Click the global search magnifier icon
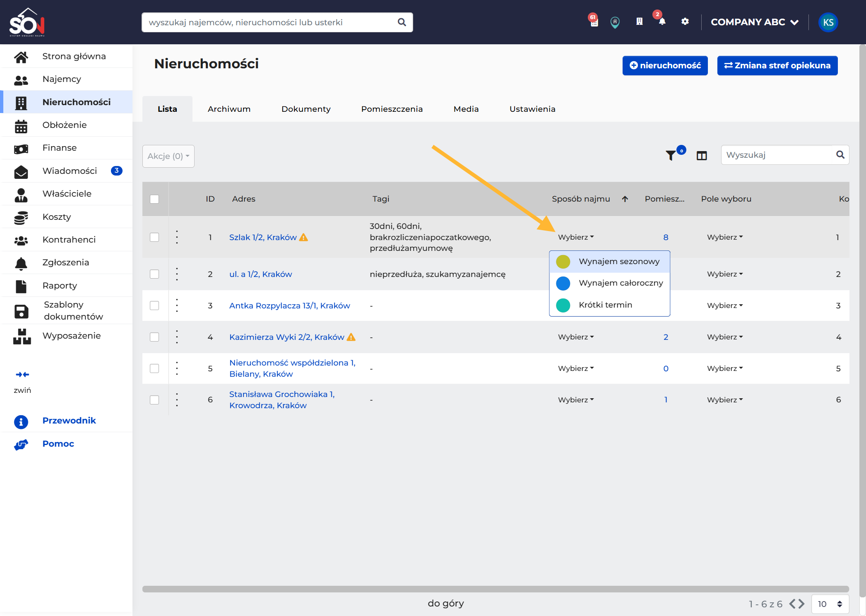 pos(402,22)
